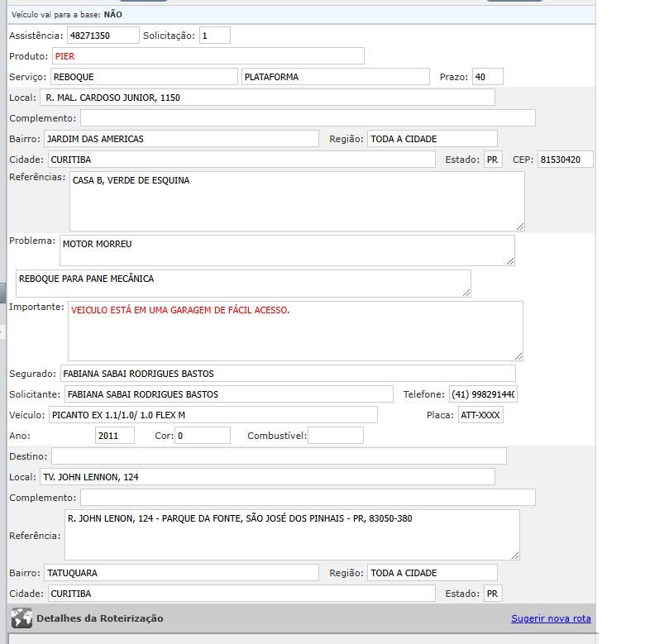Viewport: 664px width, 644px height.
Task: Open the Sugerir nova rota link
Action: pos(551,618)
